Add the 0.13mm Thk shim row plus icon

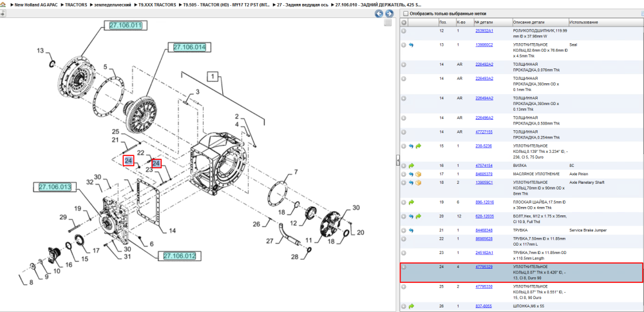click(x=404, y=98)
